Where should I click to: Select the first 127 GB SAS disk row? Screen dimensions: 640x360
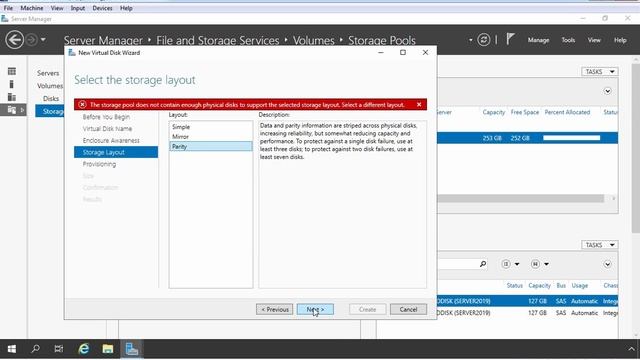(527, 301)
